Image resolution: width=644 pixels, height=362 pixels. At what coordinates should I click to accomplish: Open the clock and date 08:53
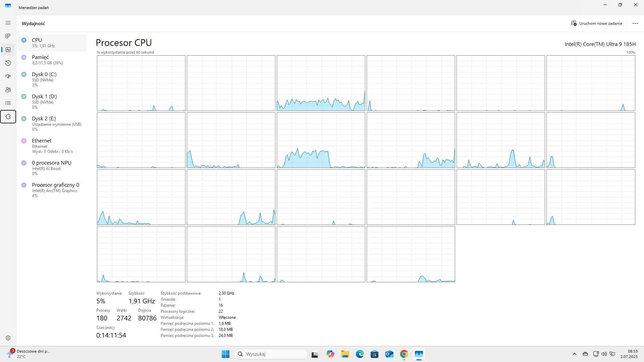629,354
